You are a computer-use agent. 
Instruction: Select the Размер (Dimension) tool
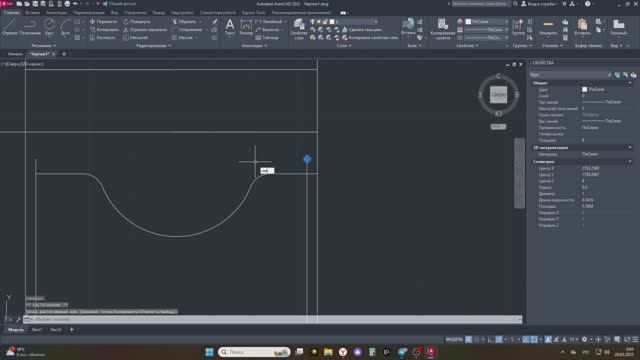[x=246, y=27]
